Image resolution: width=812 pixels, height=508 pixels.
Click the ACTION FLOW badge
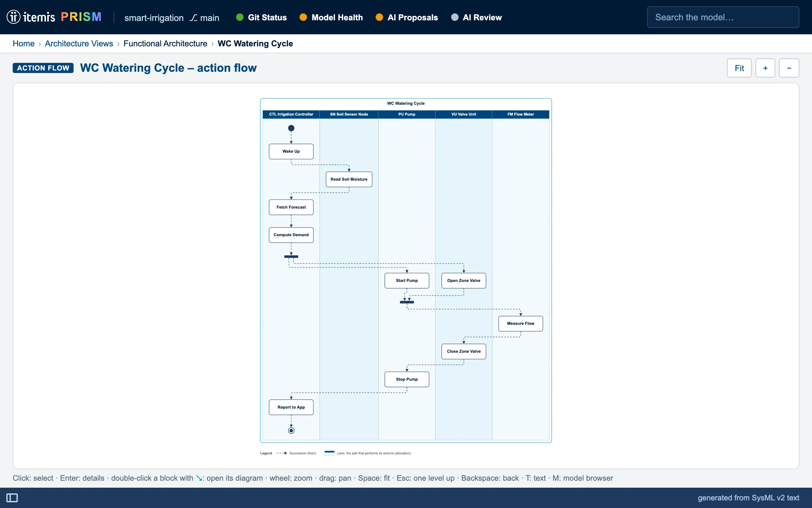(43, 68)
